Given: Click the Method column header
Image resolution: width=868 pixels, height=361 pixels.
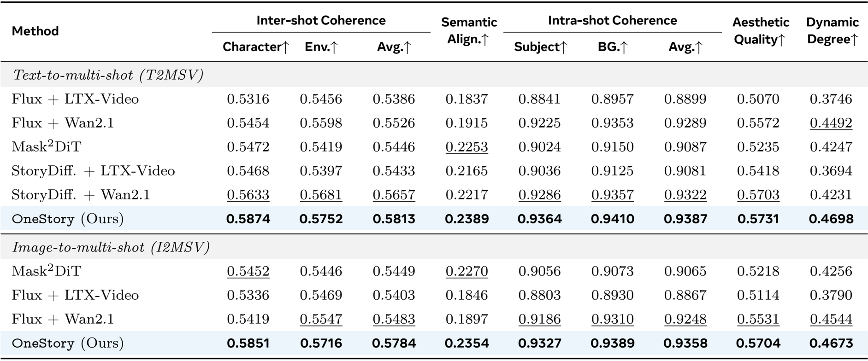Looking at the screenshot, I should click(x=35, y=31).
